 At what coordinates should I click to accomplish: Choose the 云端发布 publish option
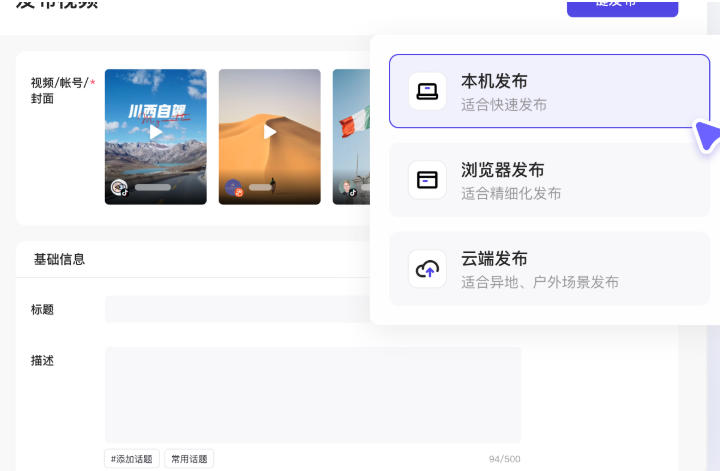click(x=549, y=269)
